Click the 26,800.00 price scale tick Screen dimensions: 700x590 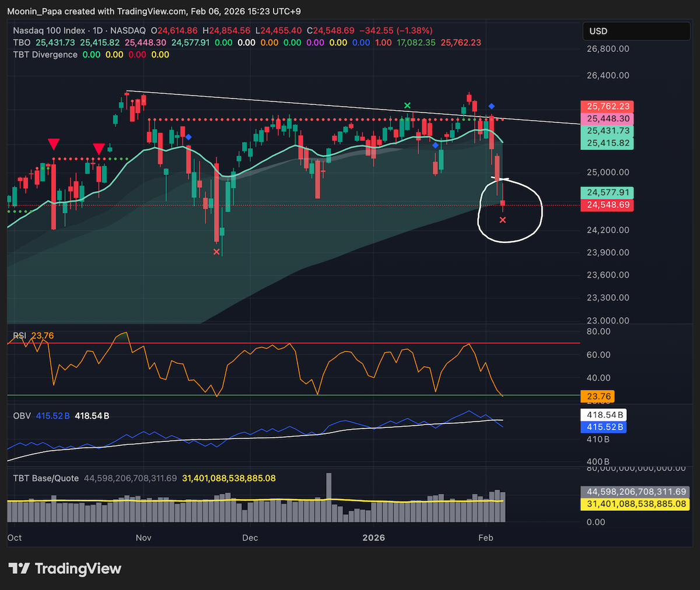pyautogui.click(x=608, y=49)
